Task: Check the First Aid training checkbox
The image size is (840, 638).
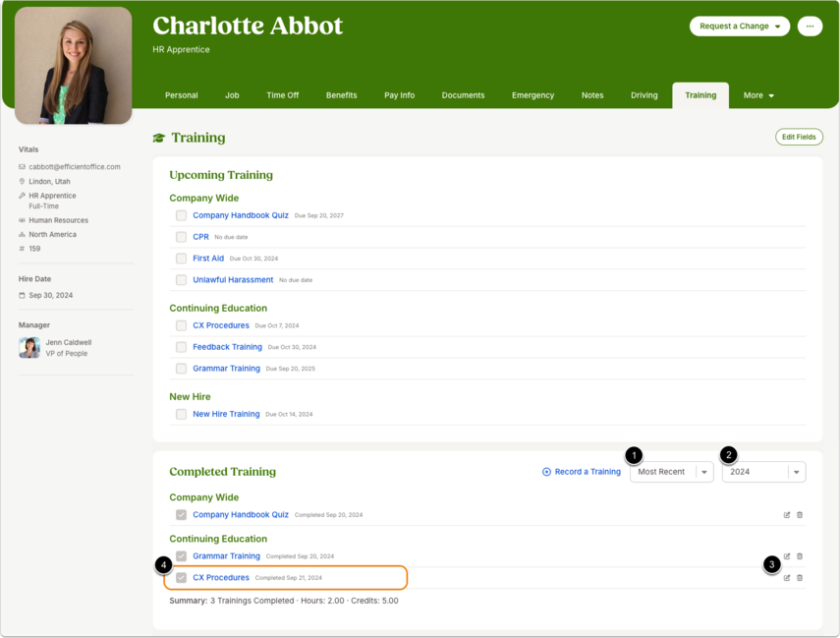Action: pyautogui.click(x=181, y=259)
